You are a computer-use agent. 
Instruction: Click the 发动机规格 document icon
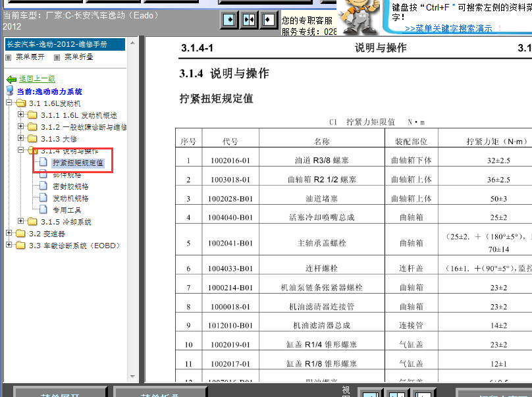[43, 198]
